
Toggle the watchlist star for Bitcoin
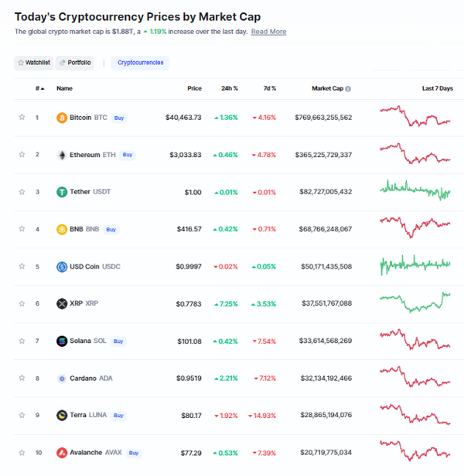pos(22,117)
